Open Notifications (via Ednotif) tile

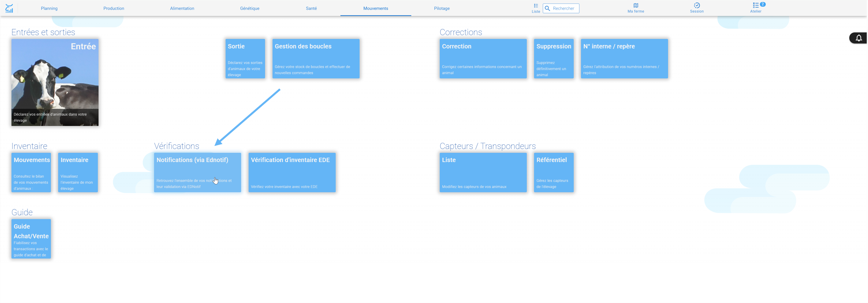click(198, 172)
